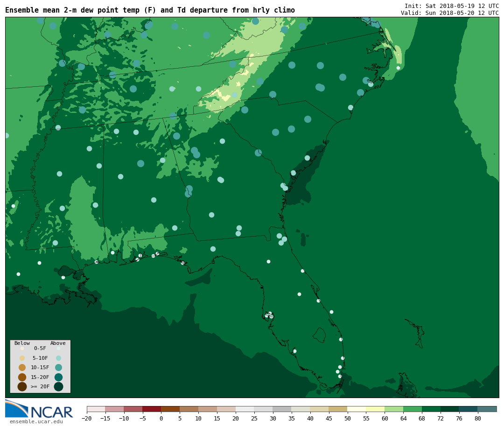Click the darkest green swatch between 72 and 76
Screen dimensions: 504x427
(450, 409)
